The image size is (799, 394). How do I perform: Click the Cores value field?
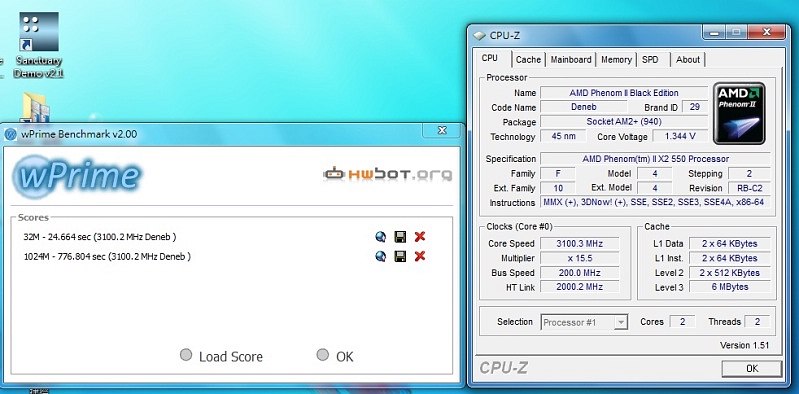682,322
